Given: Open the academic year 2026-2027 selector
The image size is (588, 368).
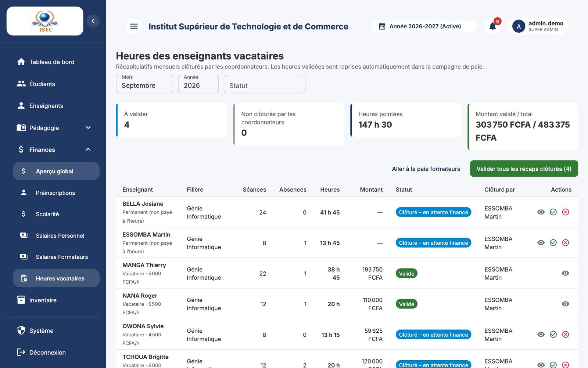Looking at the screenshot, I should [x=424, y=26].
